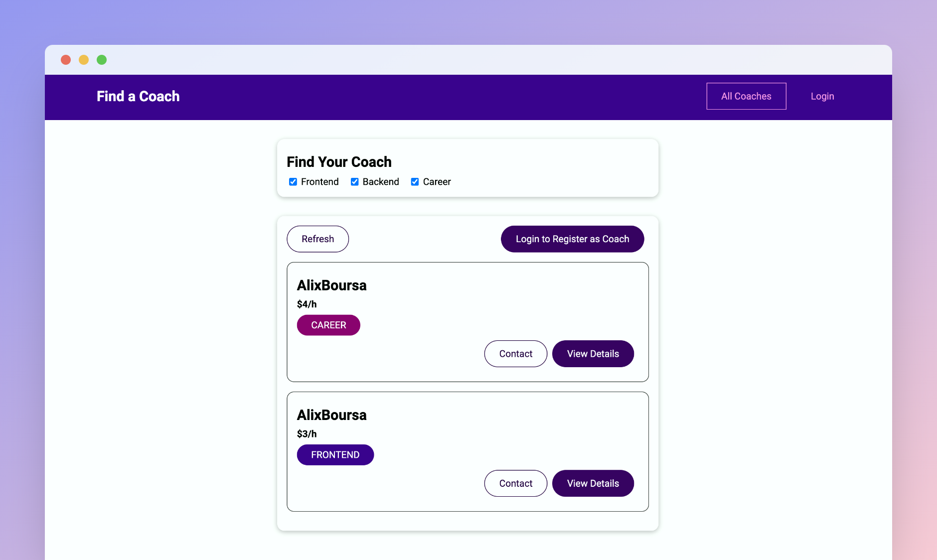The width and height of the screenshot is (937, 560).
Task: Uncheck the Career filter checkbox
Action: pos(415,182)
